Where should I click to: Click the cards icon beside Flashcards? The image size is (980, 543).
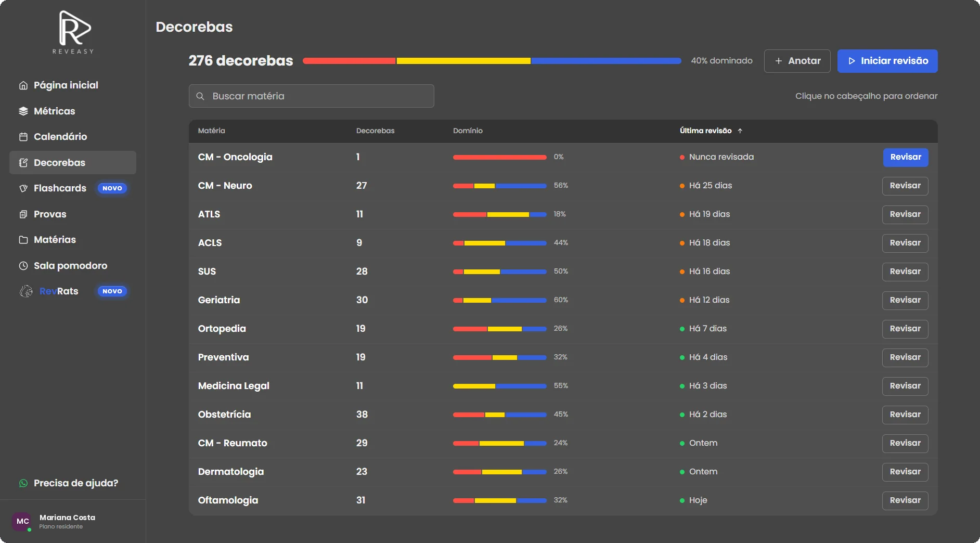click(x=23, y=188)
